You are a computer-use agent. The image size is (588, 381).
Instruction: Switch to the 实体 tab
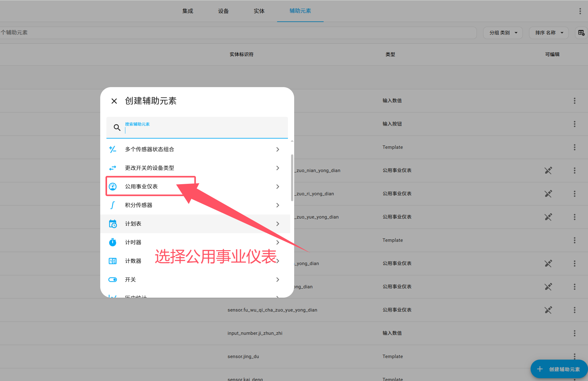(x=259, y=11)
